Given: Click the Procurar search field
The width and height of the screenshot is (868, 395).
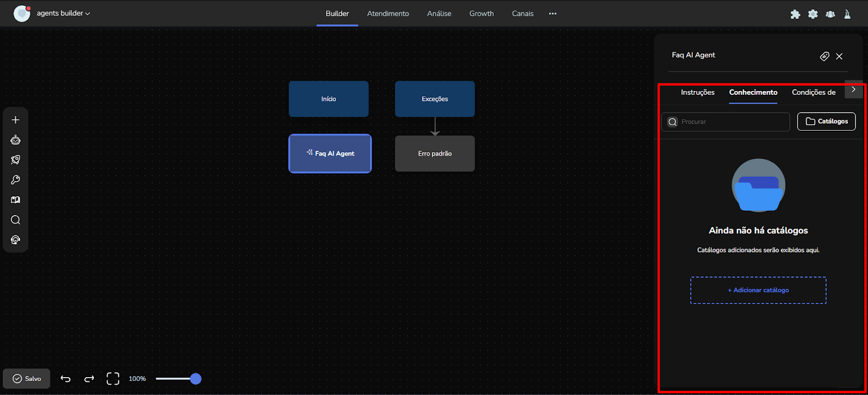Looking at the screenshot, I should coord(730,122).
